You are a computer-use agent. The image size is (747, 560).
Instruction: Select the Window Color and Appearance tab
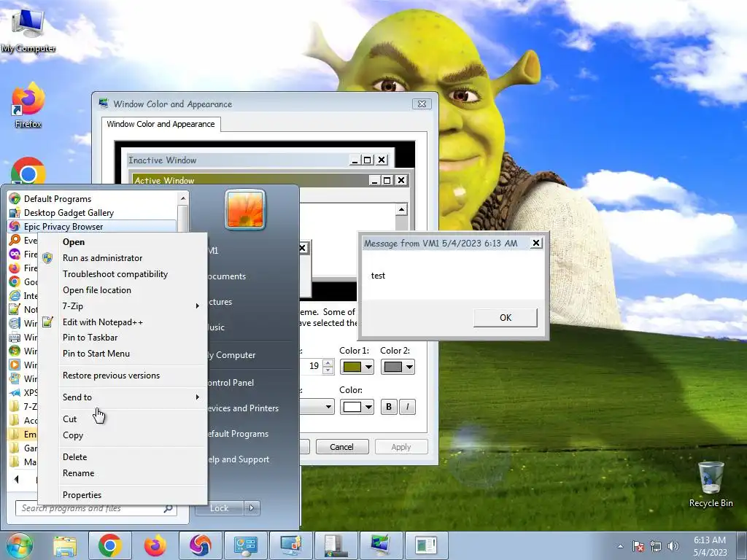tap(160, 124)
